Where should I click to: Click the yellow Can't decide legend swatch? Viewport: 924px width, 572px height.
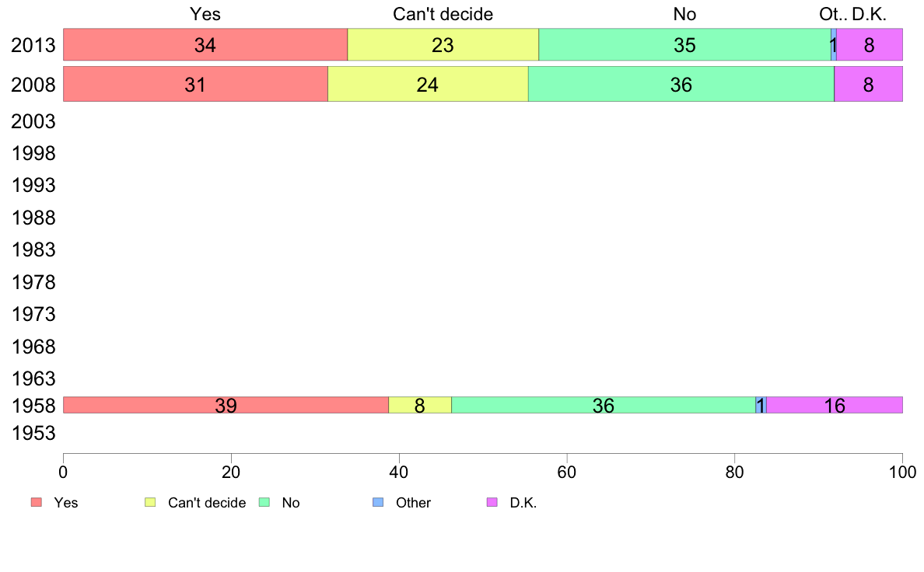pyautogui.click(x=150, y=503)
